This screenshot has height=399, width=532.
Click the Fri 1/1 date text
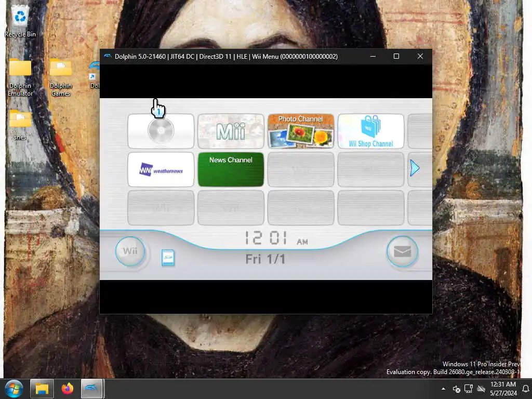[x=265, y=259]
